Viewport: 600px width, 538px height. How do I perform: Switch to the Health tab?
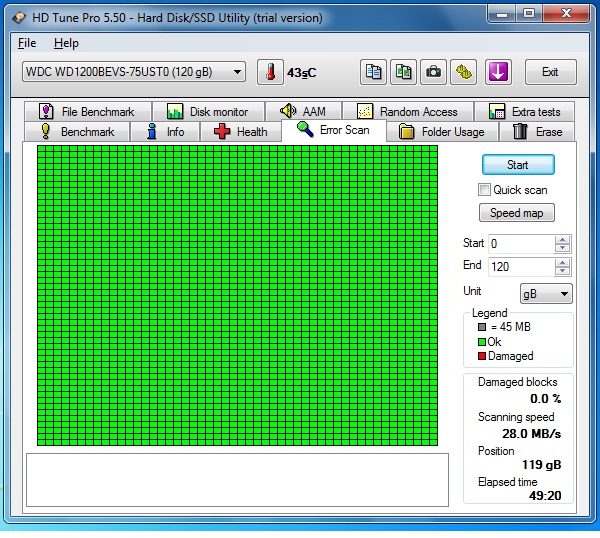pyautogui.click(x=241, y=132)
